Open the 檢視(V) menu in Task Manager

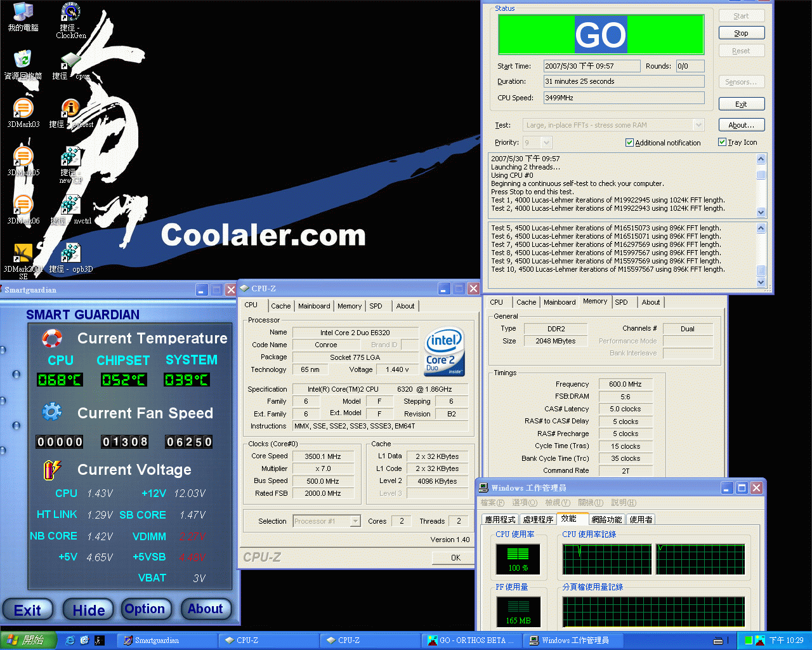pyautogui.click(x=557, y=503)
